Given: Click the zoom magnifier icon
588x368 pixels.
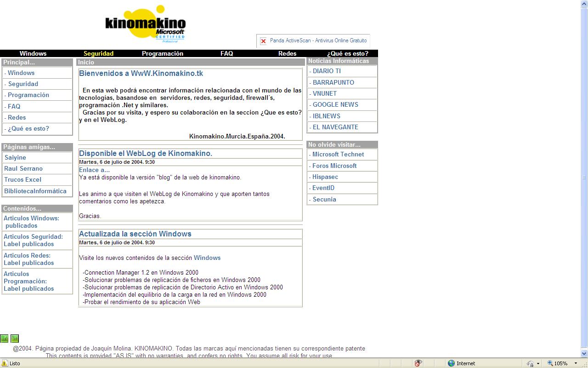Looking at the screenshot, I should point(550,363).
